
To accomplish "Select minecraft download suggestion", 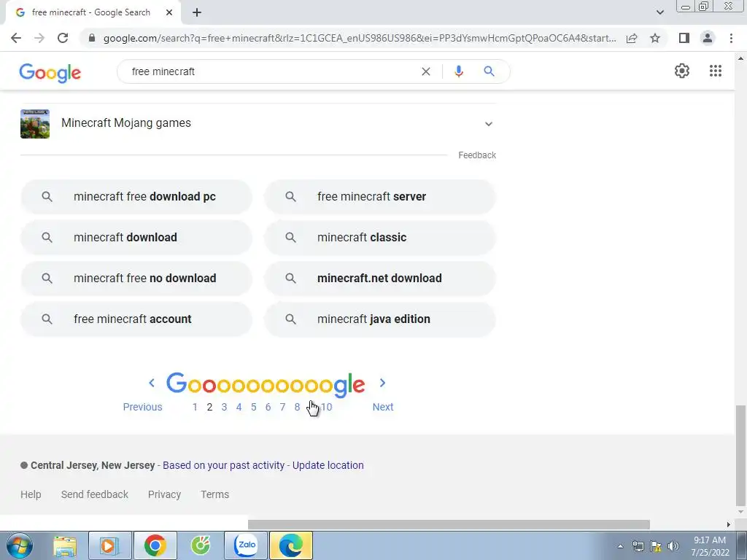I will pos(136,237).
